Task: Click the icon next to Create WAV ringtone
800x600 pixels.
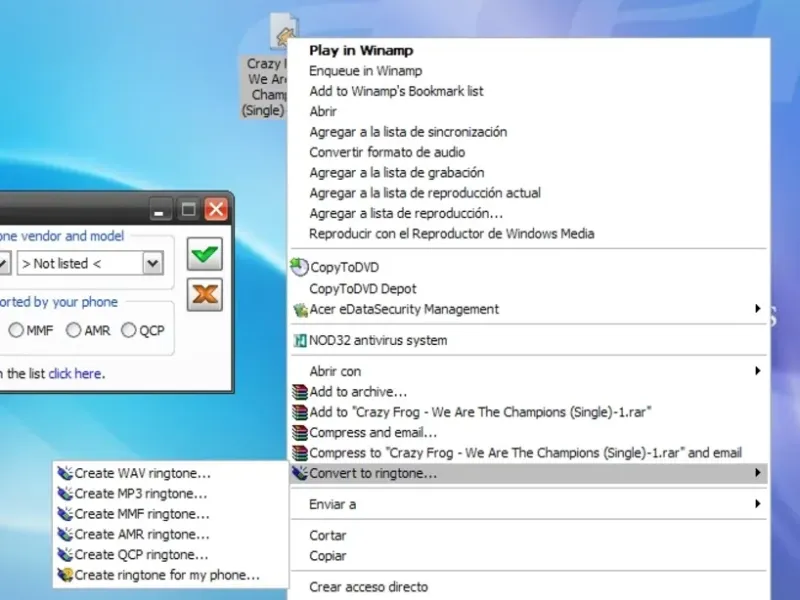Action: click(x=65, y=473)
